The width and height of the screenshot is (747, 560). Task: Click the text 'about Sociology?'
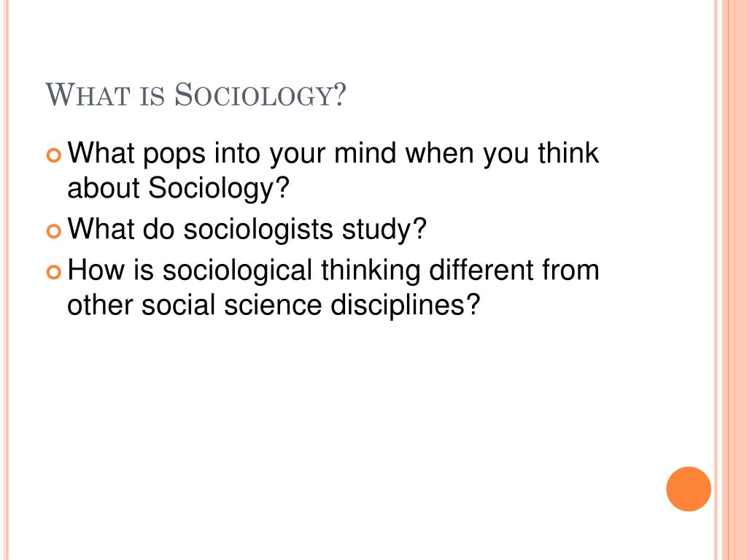[x=178, y=188]
